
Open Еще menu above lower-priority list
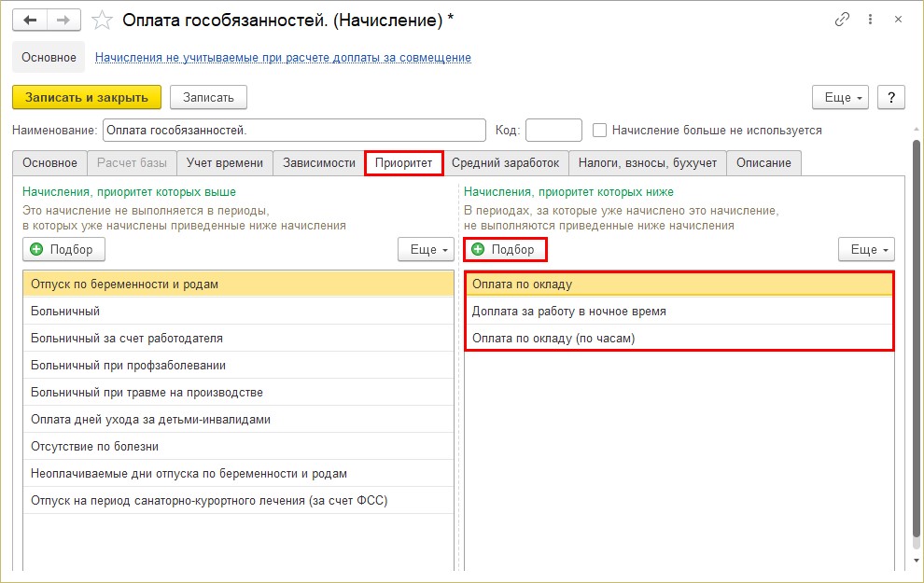tap(866, 249)
